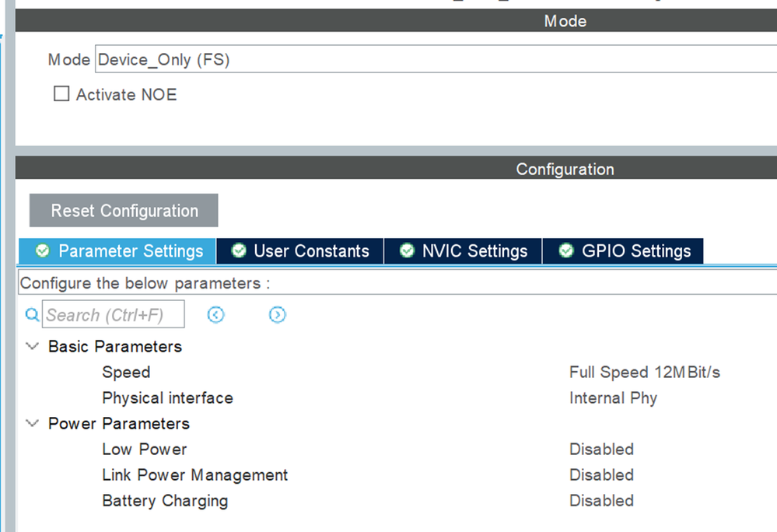This screenshot has width=777, height=532.
Task: Collapse the Basic Parameters section
Action: [32, 346]
